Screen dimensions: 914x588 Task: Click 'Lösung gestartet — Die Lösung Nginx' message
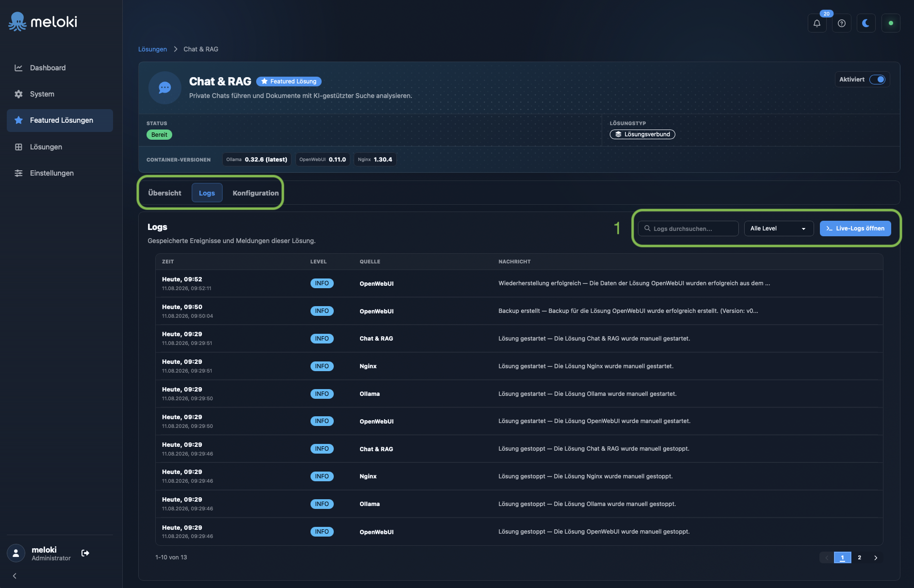coord(586,366)
